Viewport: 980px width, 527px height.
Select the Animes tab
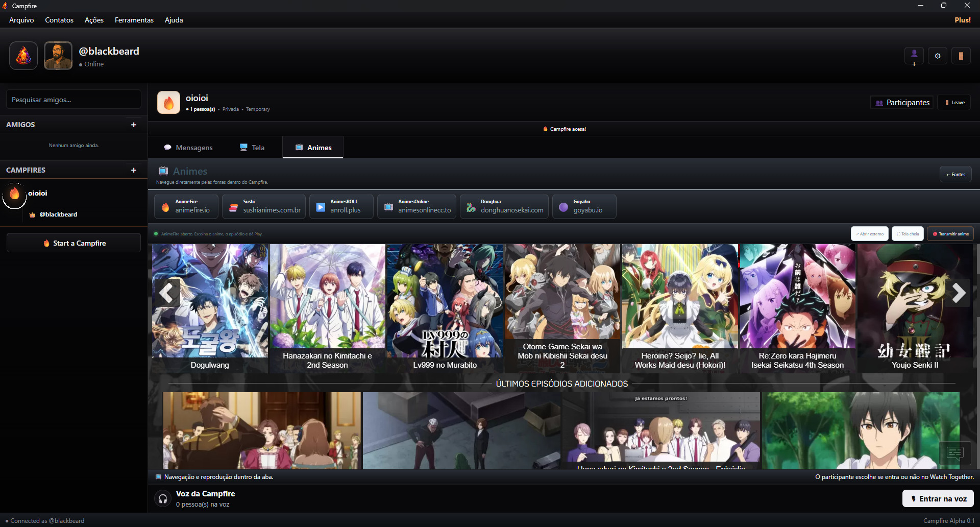(x=313, y=148)
